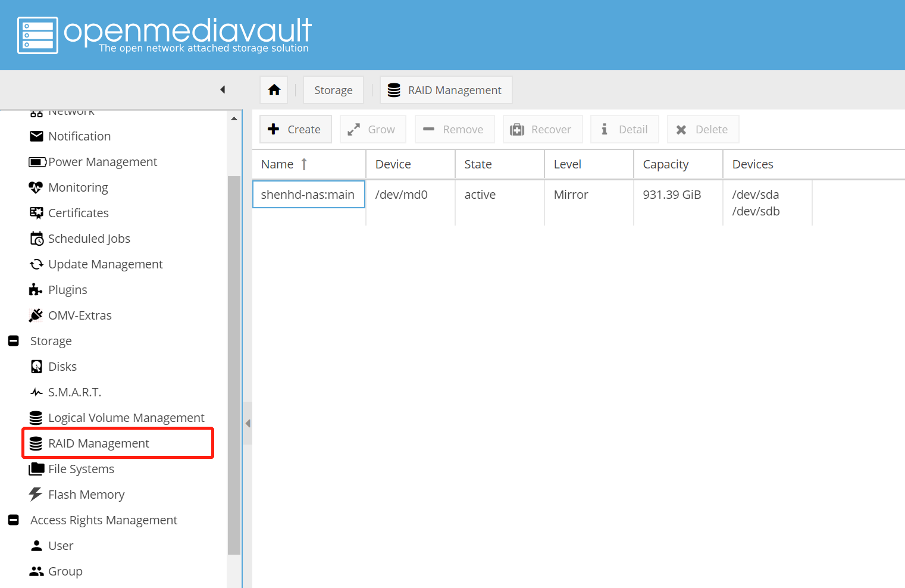Select Scheduled Jobs in the tree
The width and height of the screenshot is (905, 588).
point(89,239)
